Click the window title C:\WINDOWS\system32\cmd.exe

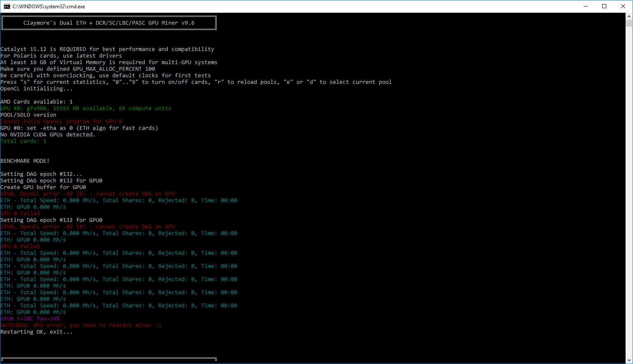pyautogui.click(x=49, y=7)
